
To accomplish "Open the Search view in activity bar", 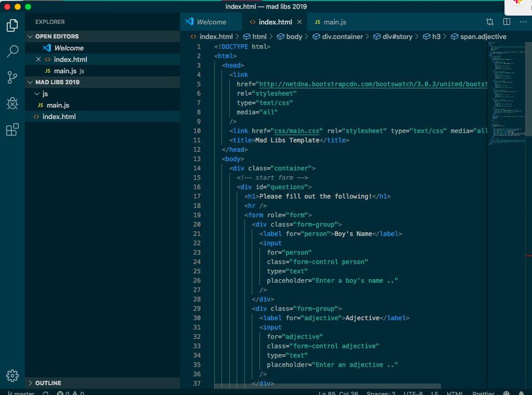I will (12, 51).
